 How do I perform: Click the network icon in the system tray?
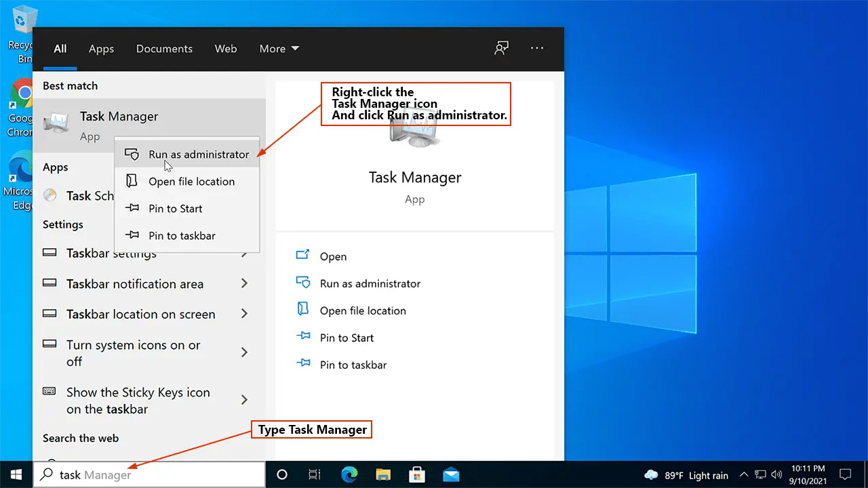pos(761,474)
